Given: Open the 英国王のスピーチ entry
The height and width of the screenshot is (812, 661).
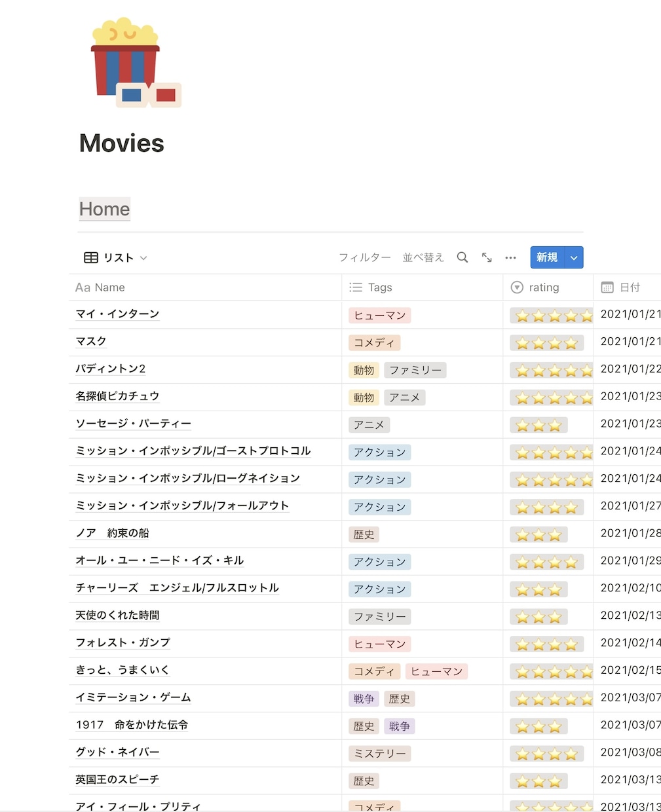Looking at the screenshot, I should click(x=117, y=779).
